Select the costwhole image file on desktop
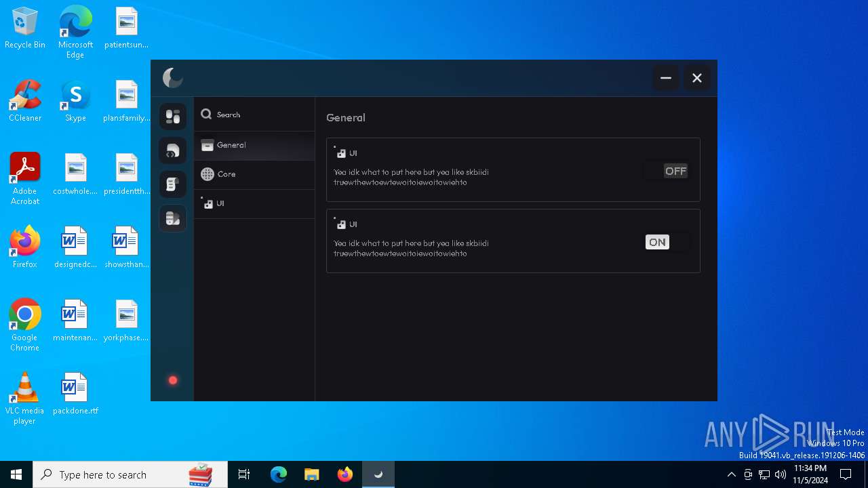The width and height of the screenshot is (868, 488). [x=75, y=174]
